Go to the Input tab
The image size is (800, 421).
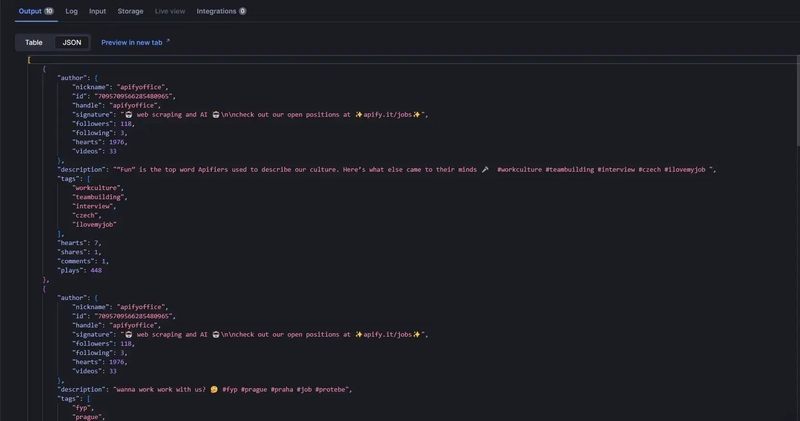pyautogui.click(x=97, y=11)
